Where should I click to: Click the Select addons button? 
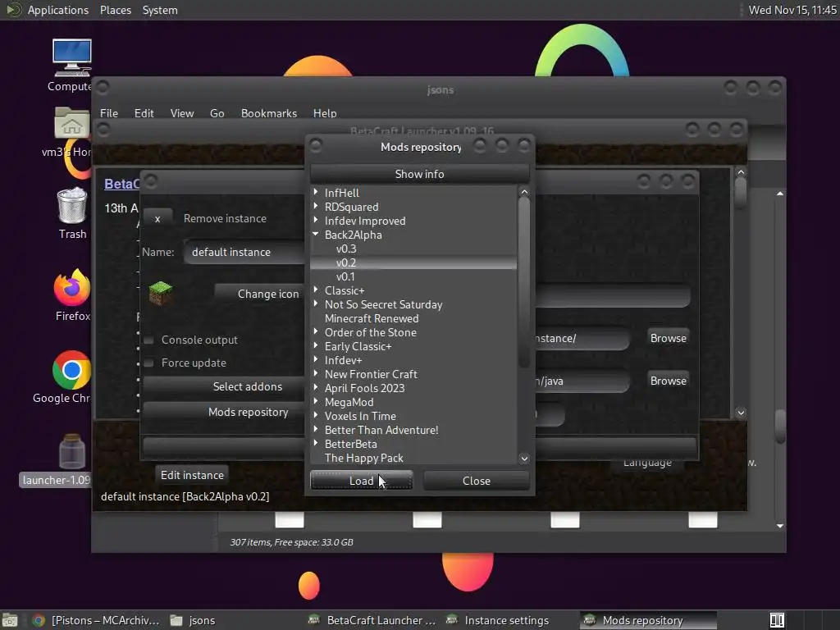tap(224, 386)
